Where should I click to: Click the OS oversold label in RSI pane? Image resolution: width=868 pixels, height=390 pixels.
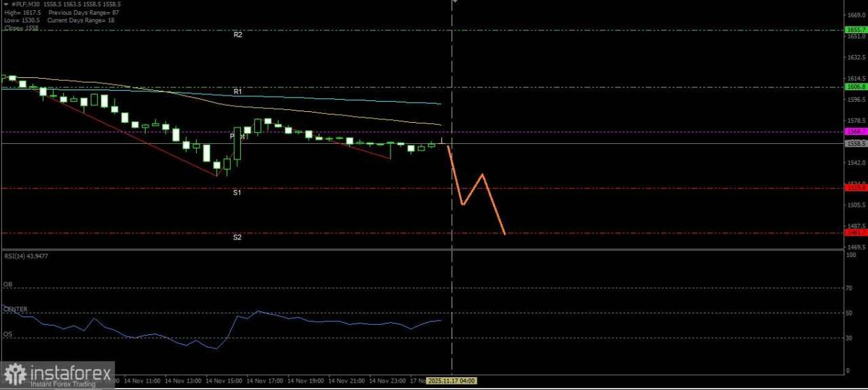point(7,334)
